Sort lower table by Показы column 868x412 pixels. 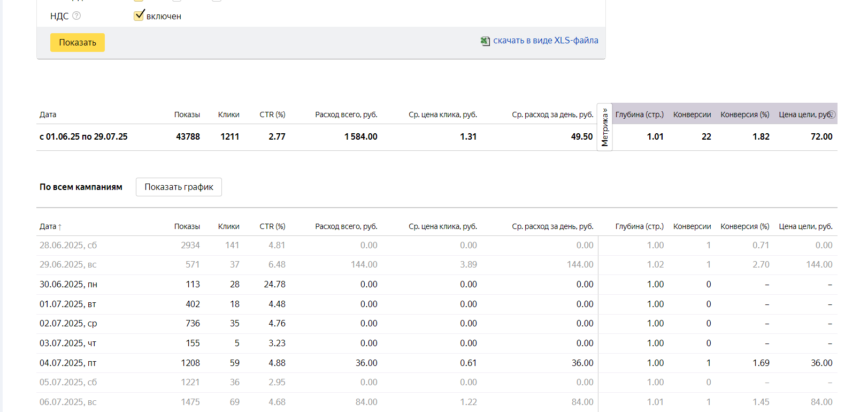click(x=187, y=226)
